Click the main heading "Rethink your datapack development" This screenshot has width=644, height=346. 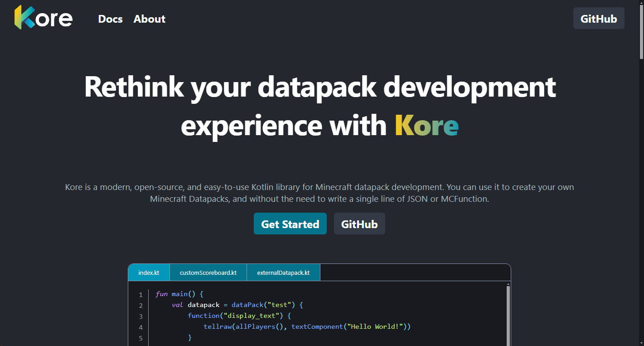(x=320, y=87)
